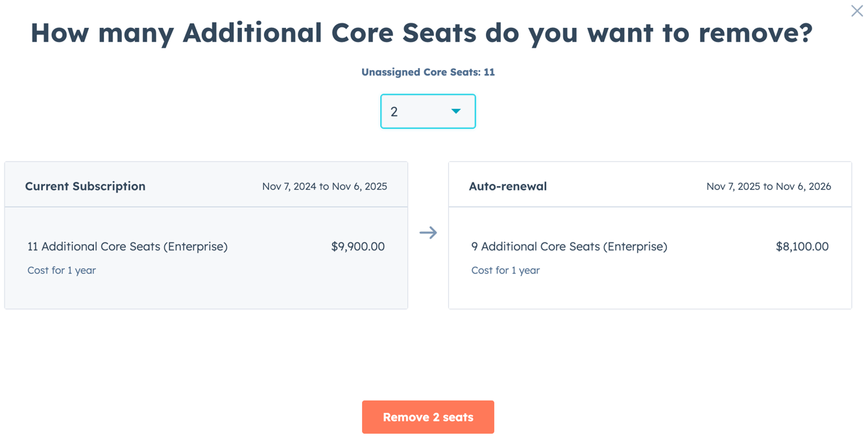The height and width of the screenshot is (437, 868).
Task: Click Nov 7, 2025 to Nov 6, 2026 date range
Action: pyautogui.click(x=769, y=186)
